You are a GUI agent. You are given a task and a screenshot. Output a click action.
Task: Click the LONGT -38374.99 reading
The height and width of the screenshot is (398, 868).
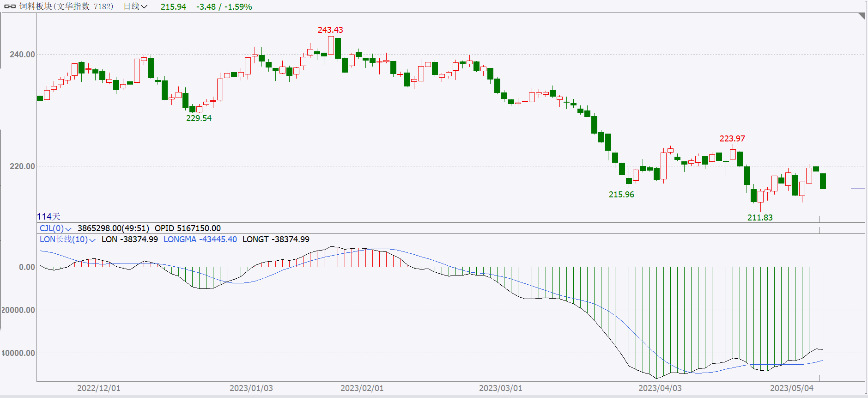pos(276,239)
